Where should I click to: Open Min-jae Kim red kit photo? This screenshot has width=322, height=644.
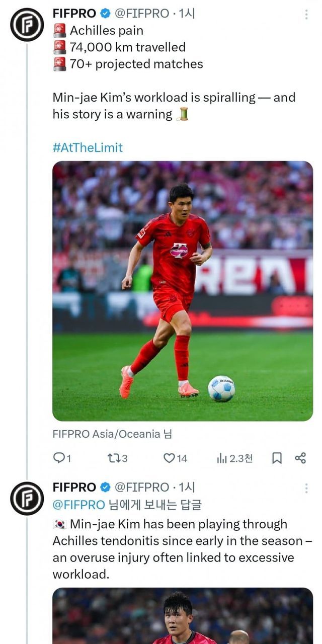[182, 291]
